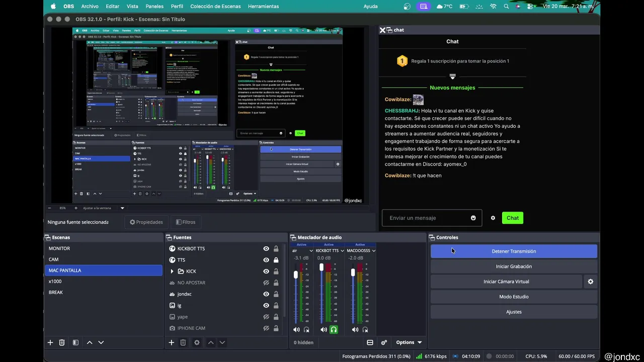This screenshot has height=362, width=644.
Task: Switch the audio mixer layout icon
Action: tap(370, 342)
